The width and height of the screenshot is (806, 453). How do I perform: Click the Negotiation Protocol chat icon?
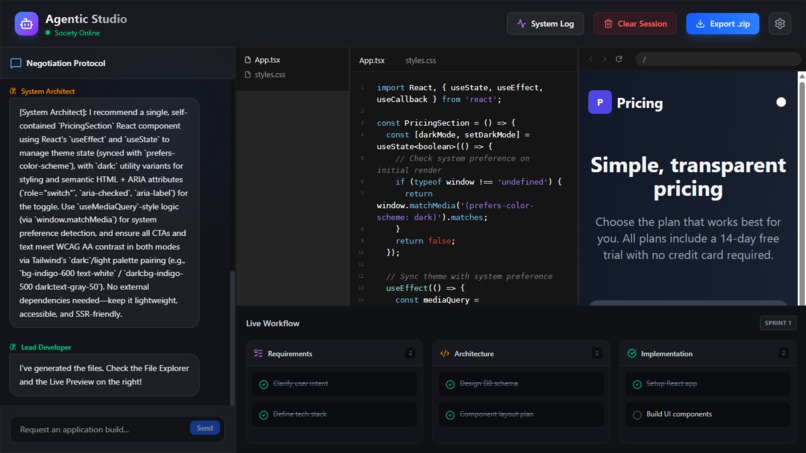pos(15,63)
